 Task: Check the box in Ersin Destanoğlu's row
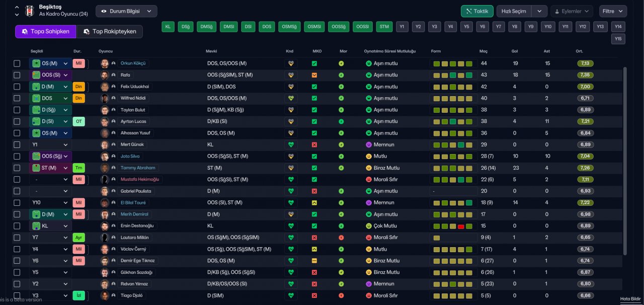(17, 226)
